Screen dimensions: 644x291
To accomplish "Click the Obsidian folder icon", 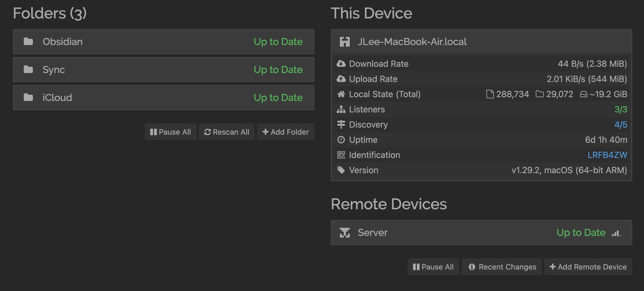I will 28,42.
